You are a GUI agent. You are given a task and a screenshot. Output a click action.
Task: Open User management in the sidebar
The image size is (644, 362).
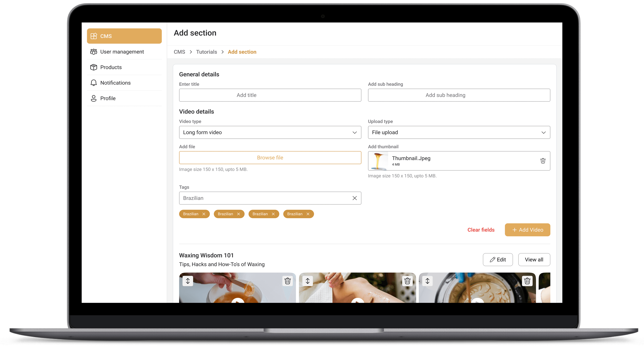click(x=124, y=52)
